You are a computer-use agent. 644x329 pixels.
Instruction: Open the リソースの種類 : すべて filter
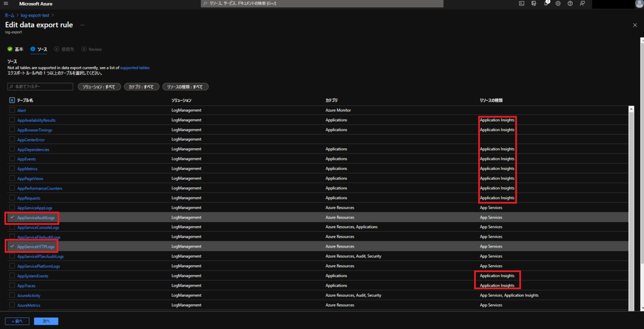click(x=185, y=86)
